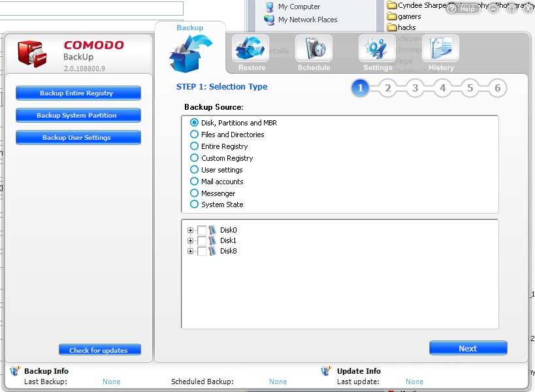Open the Settings section
Screen dimensions: 535x392
tap(377, 51)
